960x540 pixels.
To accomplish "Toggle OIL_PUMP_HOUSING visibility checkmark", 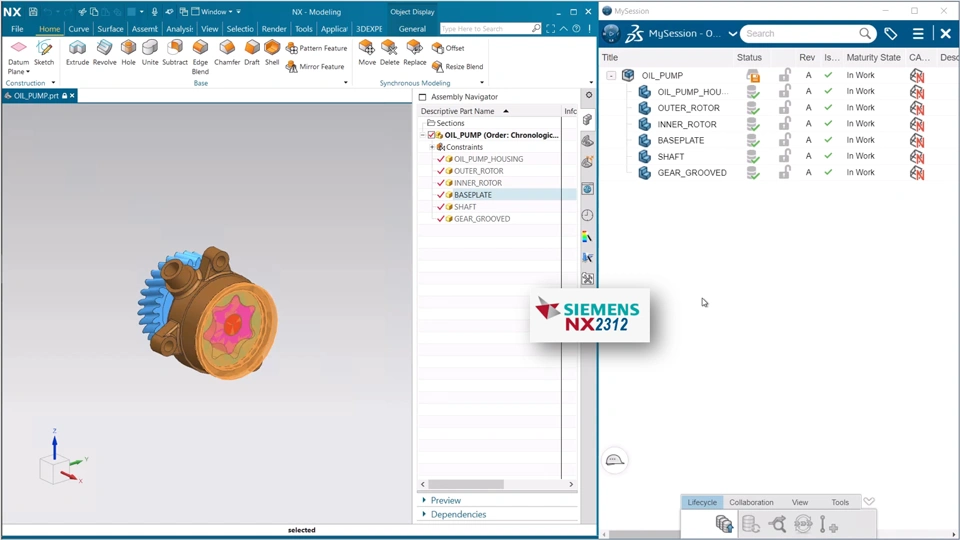I will (440, 159).
